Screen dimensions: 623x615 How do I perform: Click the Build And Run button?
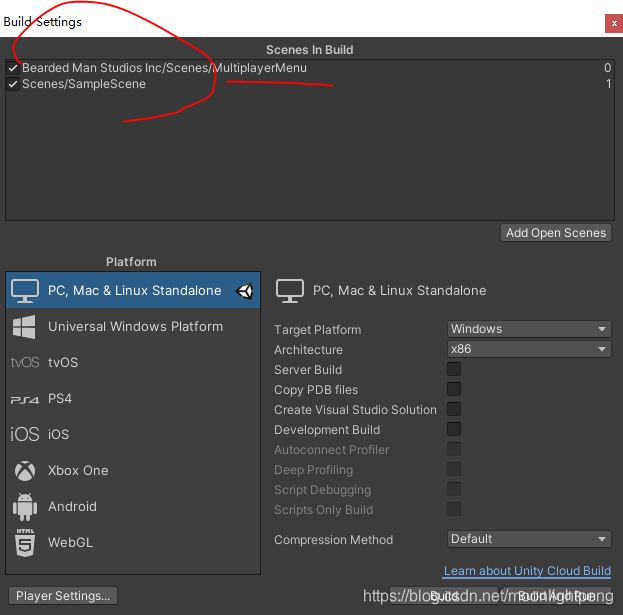(x=557, y=596)
